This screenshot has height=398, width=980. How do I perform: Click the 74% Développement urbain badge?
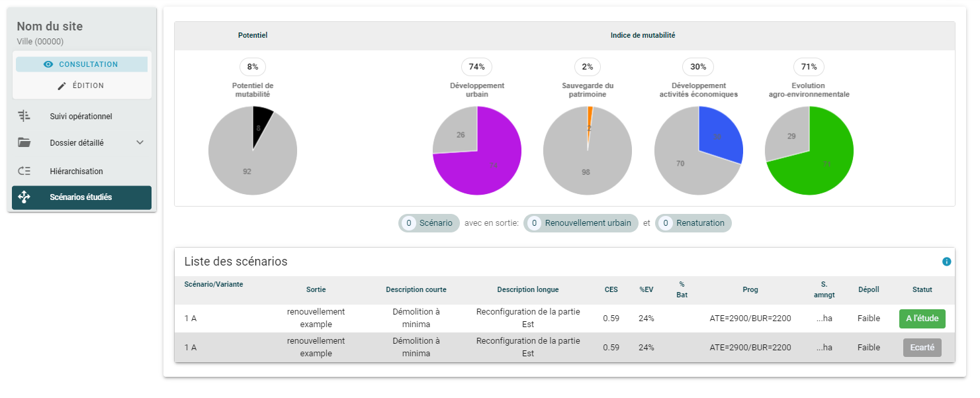(x=476, y=67)
